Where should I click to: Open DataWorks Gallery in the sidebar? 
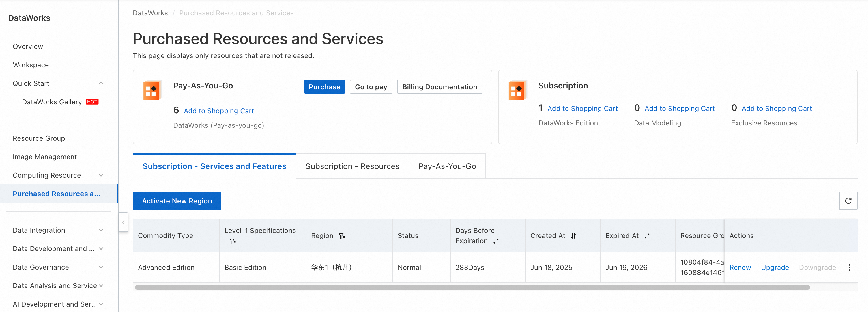click(52, 102)
